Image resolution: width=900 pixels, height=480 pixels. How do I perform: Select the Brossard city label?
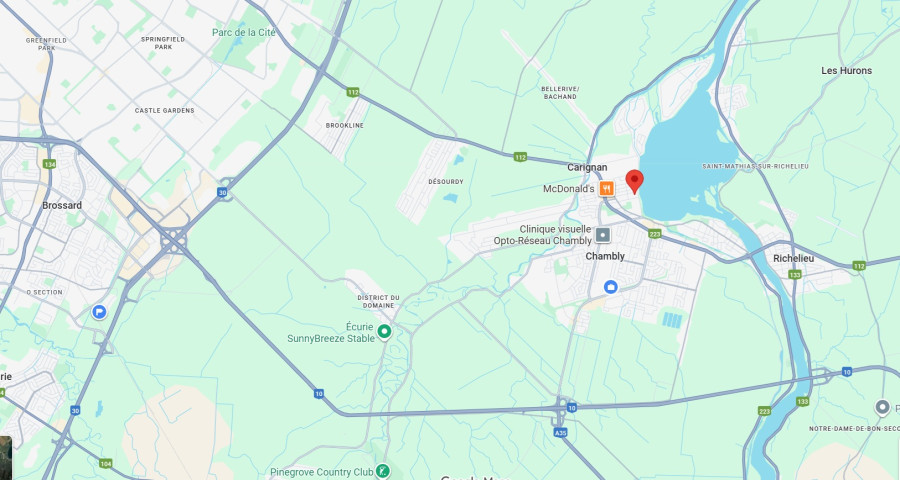click(x=62, y=205)
